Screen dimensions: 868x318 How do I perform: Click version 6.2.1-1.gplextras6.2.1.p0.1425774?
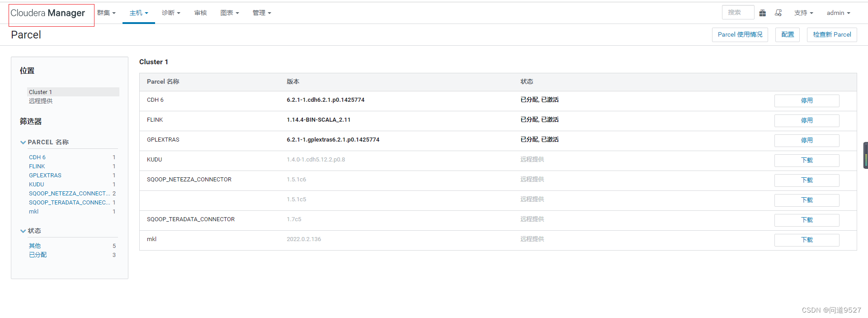pos(333,140)
